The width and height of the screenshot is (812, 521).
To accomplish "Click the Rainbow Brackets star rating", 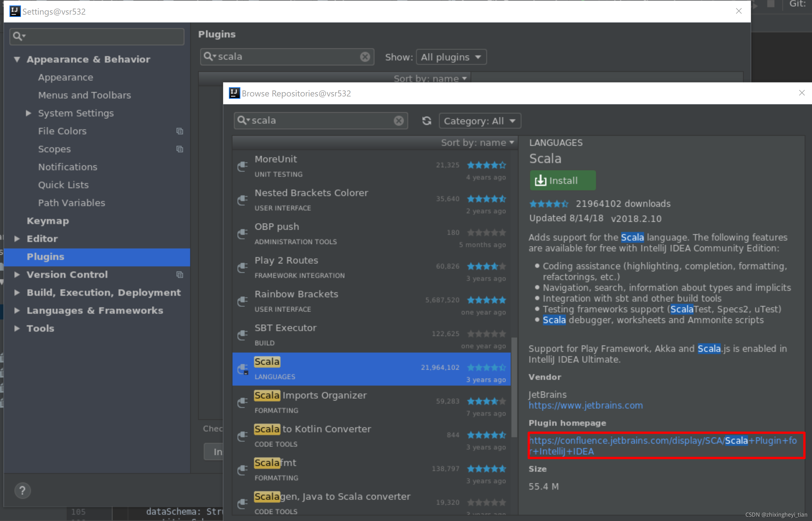I will point(486,300).
